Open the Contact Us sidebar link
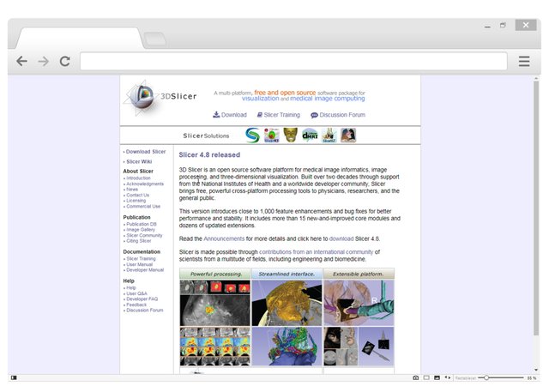The width and height of the screenshot is (549, 392). [x=137, y=195]
